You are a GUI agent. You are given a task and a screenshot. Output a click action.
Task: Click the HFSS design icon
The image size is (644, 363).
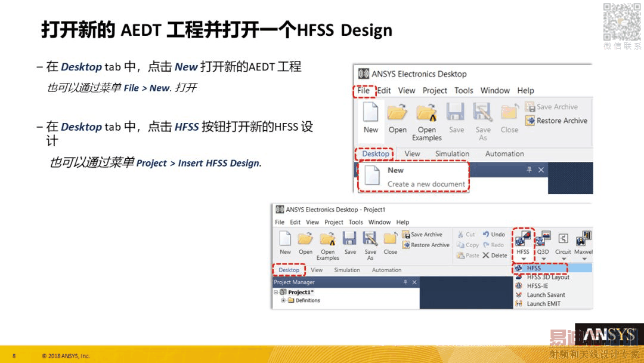point(523,239)
